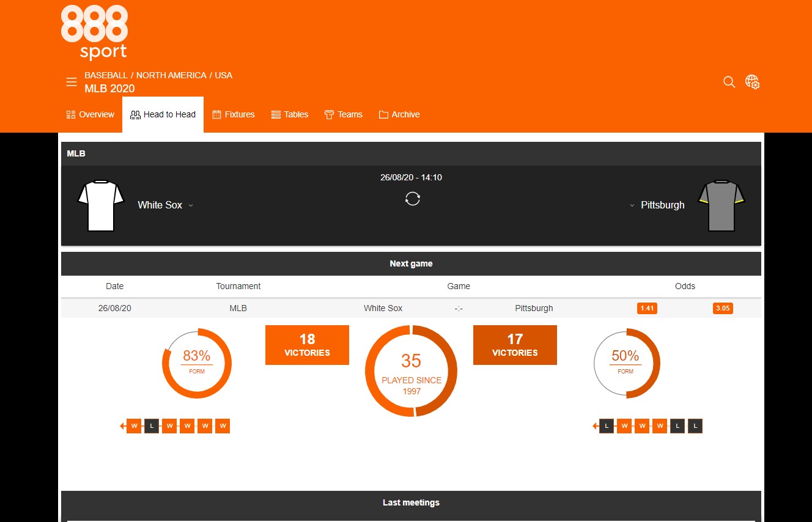The height and width of the screenshot is (522, 812).
Task: Click the MLB 2020 title
Action: pos(109,89)
